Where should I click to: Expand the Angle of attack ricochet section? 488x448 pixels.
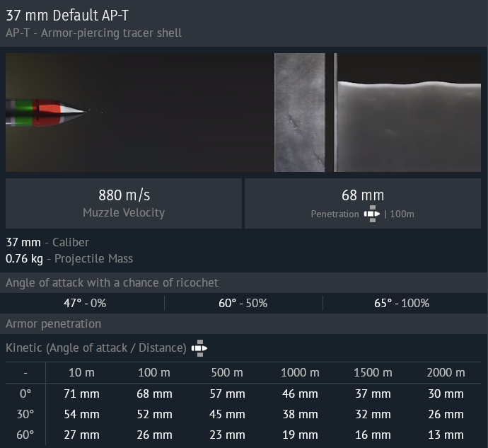[112, 282]
